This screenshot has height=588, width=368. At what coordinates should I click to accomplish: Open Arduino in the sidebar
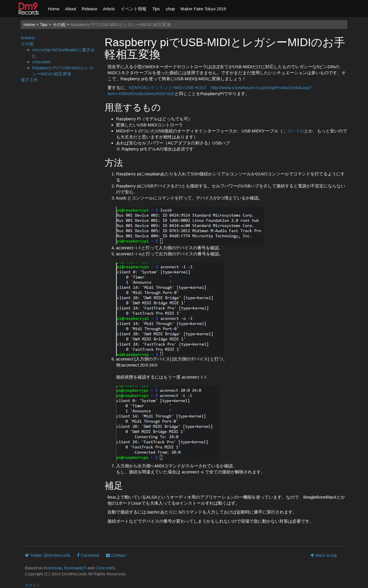pyautogui.click(x=28, y=38)
